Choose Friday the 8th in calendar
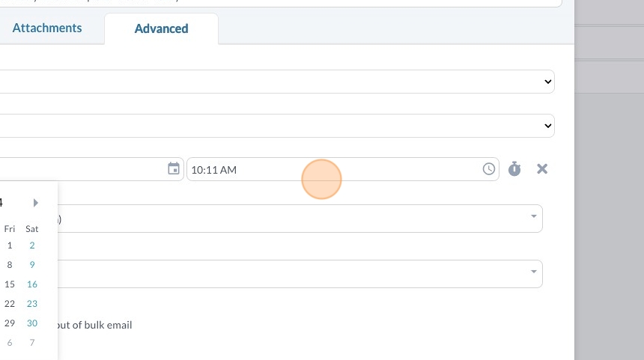The width and height of the screenshot is (644, 360). coord(10,265)
